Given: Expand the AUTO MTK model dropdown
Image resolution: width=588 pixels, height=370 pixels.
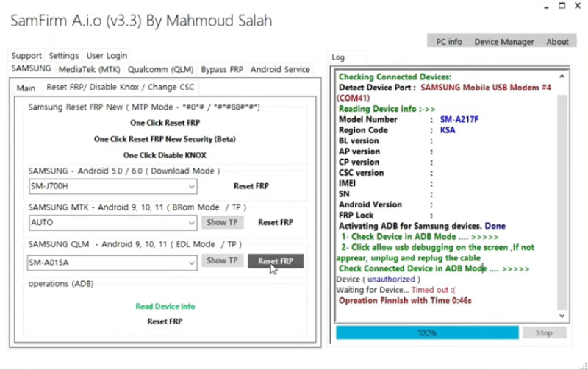Looking at the screenshot, I should [x=190, y=222].
